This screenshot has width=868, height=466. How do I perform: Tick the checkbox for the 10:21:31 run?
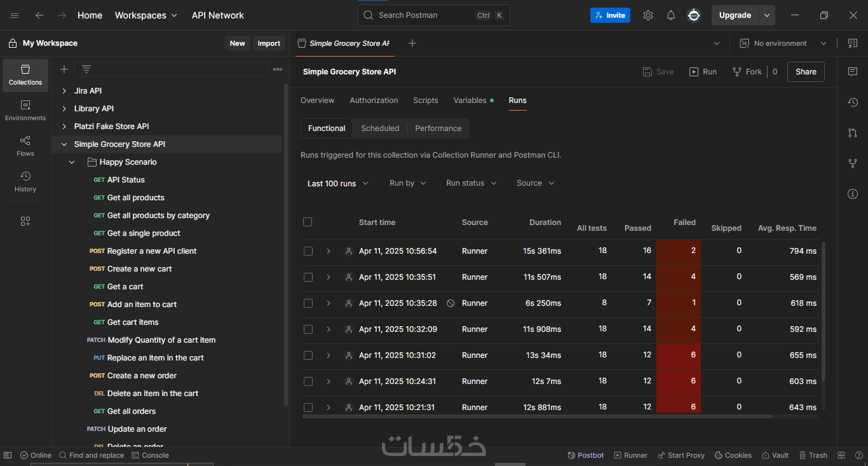tap(308, 407)
